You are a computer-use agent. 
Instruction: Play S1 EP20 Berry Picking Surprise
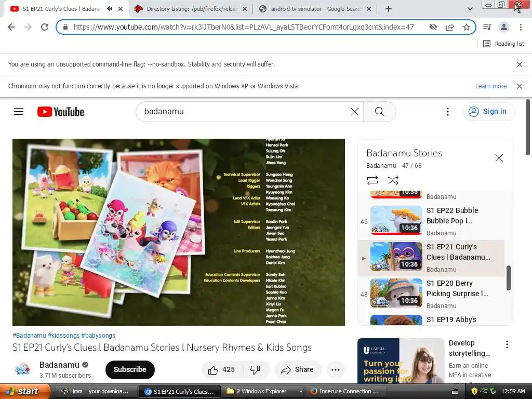tap(431, 294)
